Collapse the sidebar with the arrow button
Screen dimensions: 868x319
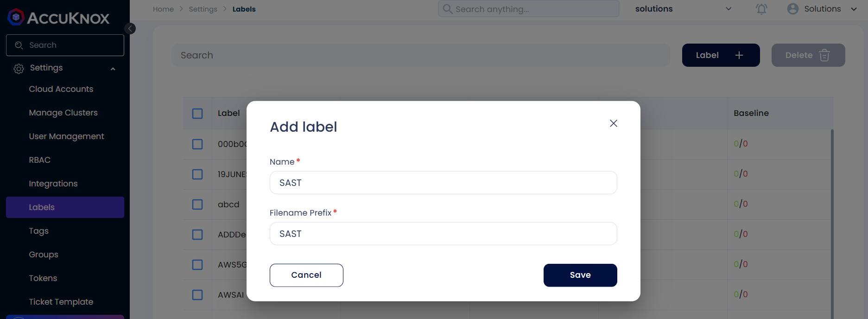click(x=130, y=29)
